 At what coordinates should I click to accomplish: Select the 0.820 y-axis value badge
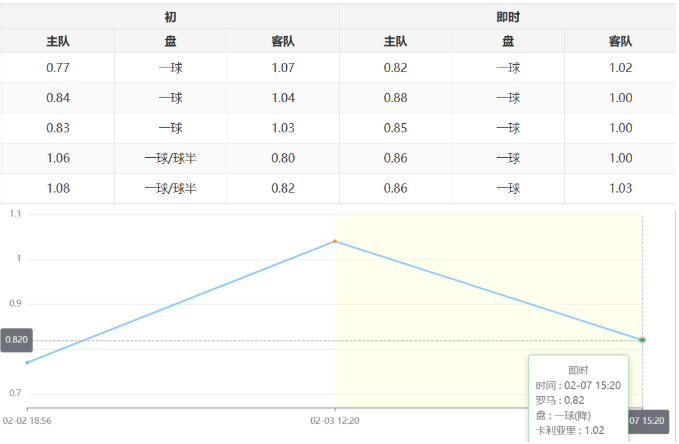click(x=17, y=340)
